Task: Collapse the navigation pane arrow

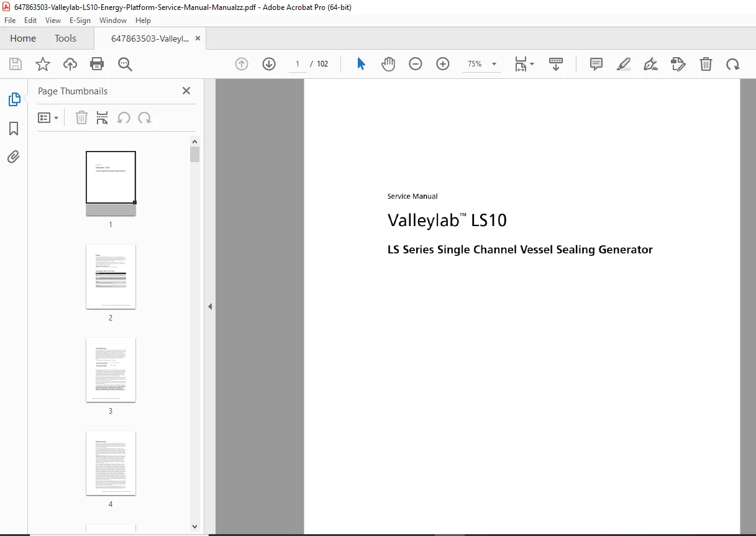Action: point(210,306)
